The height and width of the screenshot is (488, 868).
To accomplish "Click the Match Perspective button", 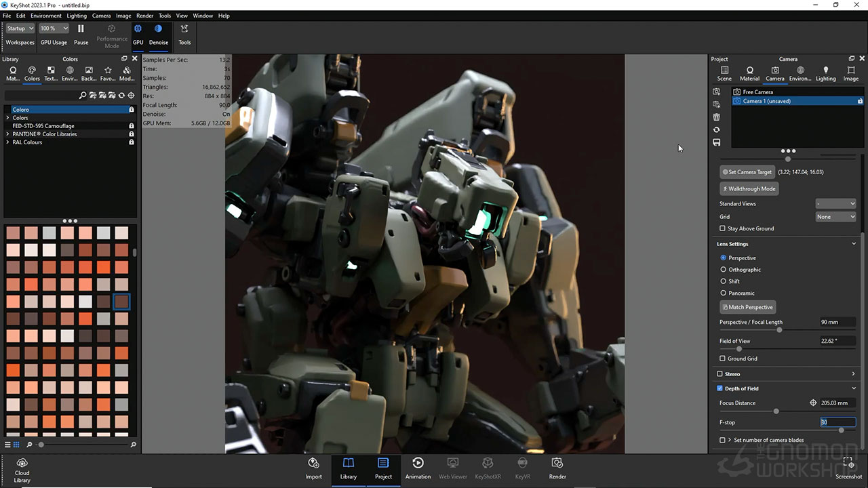I will coord(747,306).
